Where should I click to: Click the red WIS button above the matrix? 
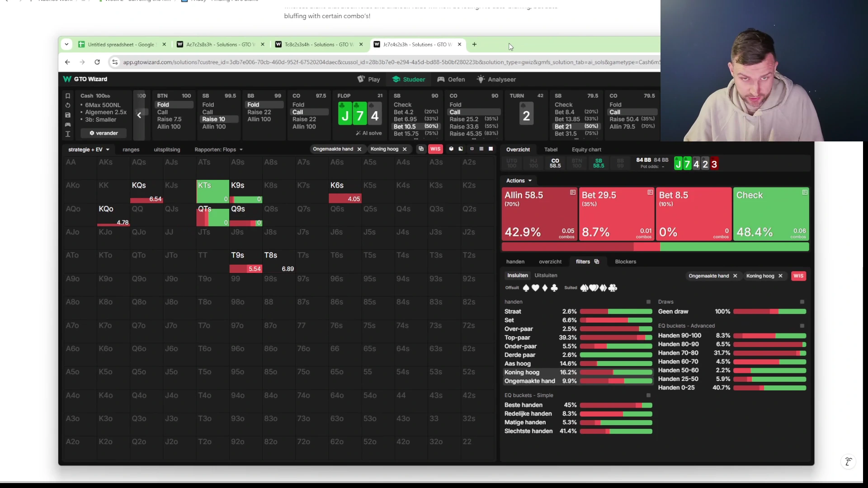tap(435, 149)
